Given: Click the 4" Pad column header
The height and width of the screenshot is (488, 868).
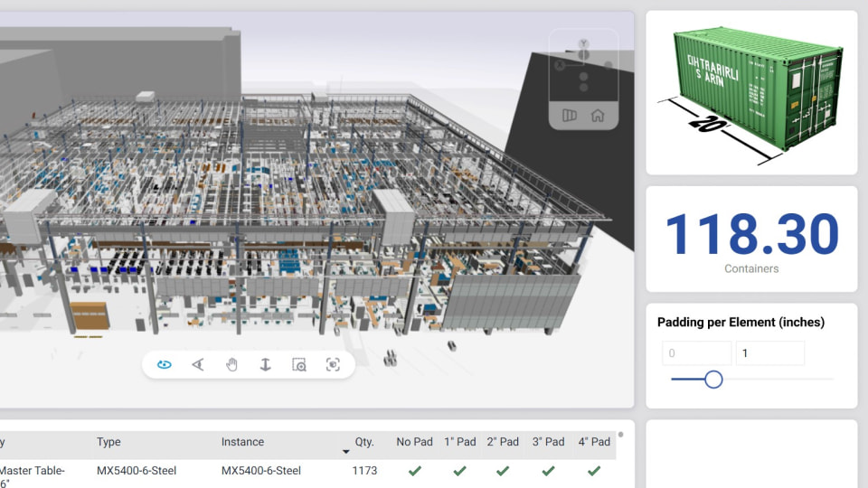Looking at the screenshot, I should point(594,442).
